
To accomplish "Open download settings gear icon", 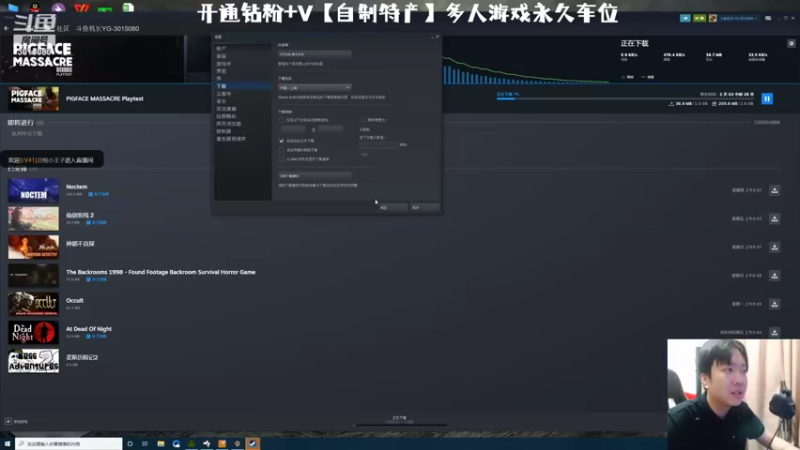I will tap(791, 43).
